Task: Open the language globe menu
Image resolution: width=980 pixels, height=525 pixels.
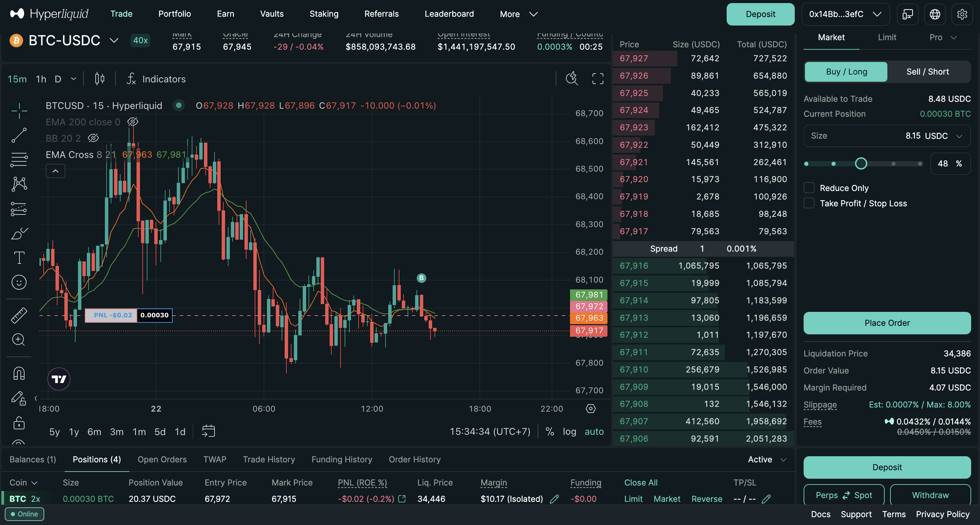Action: click(x=935, y=14)
